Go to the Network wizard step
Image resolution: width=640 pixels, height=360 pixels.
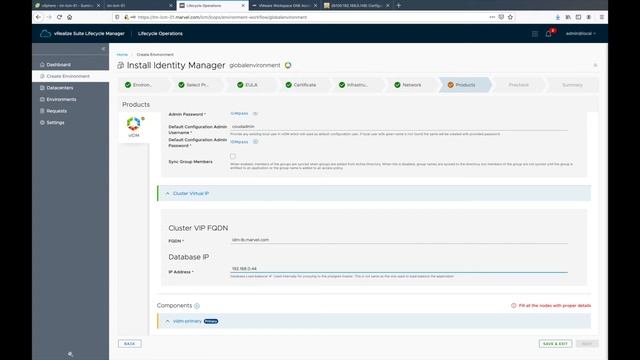(411, 85)
